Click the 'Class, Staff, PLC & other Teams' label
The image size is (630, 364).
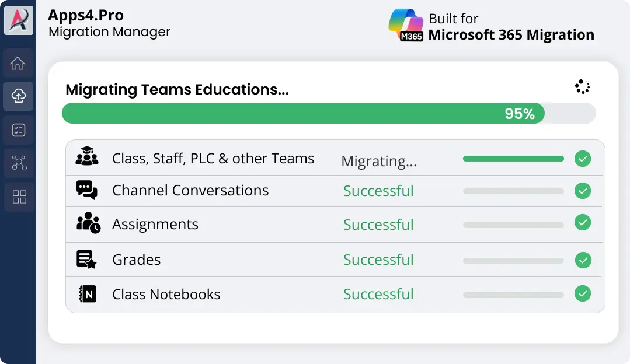[213, 159]
